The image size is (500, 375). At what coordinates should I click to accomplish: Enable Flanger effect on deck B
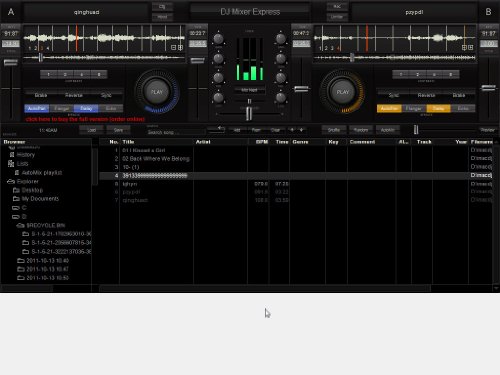point(414,108)
